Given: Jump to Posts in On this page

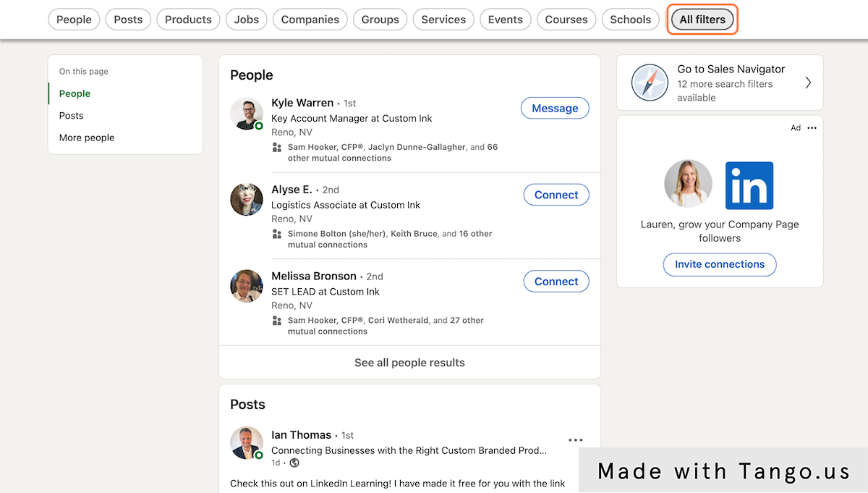Looking at the screenshot, I should [x=71, y=115].
